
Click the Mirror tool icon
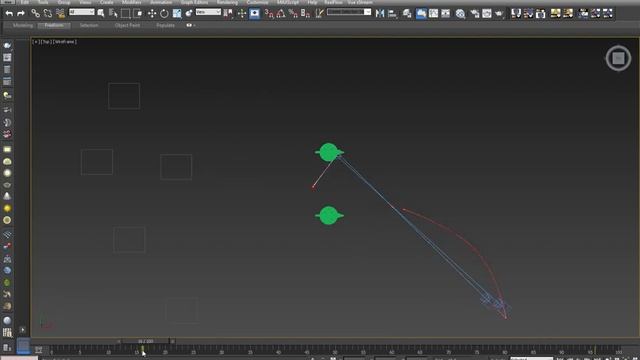pos(380,14)
